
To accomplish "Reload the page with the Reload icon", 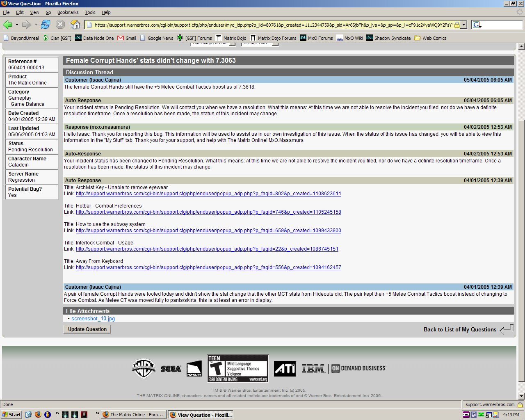I will tap(46, 25).
